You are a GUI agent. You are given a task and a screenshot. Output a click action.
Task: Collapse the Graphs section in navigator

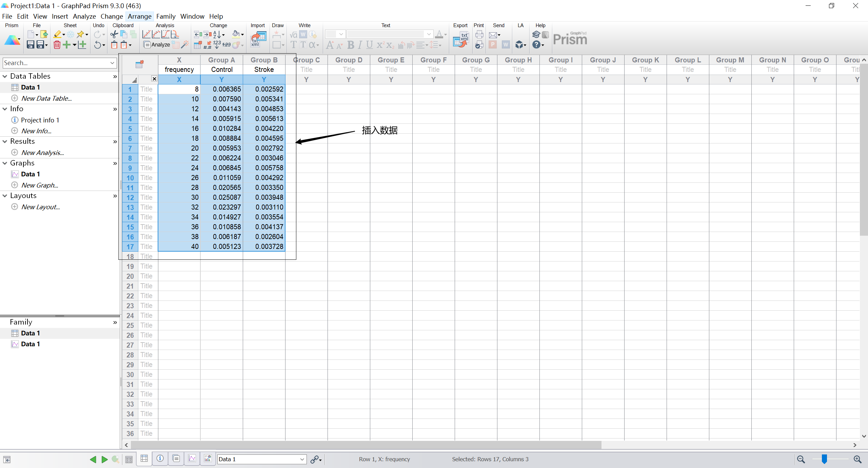pos(5,163)
